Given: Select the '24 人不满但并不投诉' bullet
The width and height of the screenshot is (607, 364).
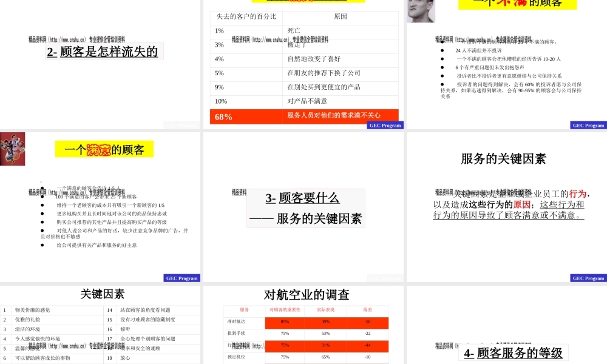Looking at the screenshot, I should (x=478, y=50).
